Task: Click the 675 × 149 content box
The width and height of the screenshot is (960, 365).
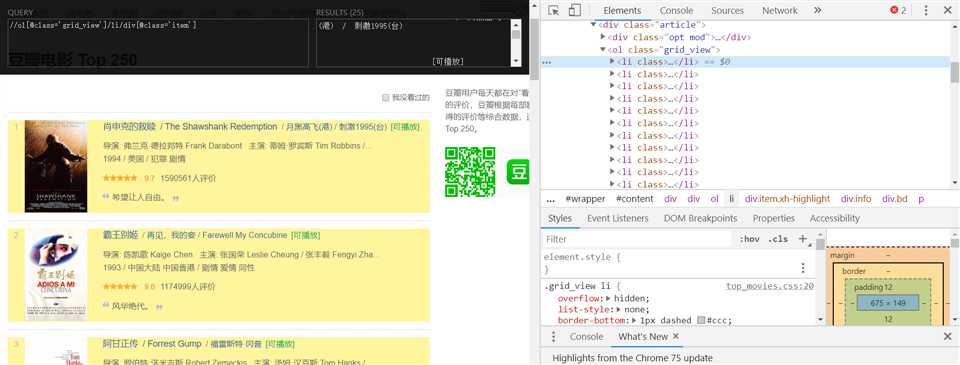Action: (888, 303)
